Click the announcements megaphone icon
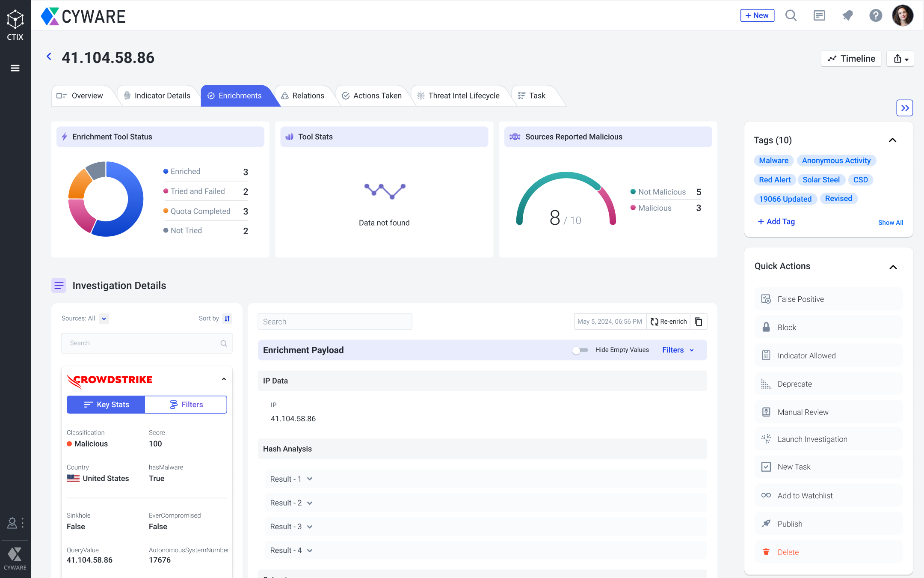Screen dimensions: 924x578 tap(847, 15)
